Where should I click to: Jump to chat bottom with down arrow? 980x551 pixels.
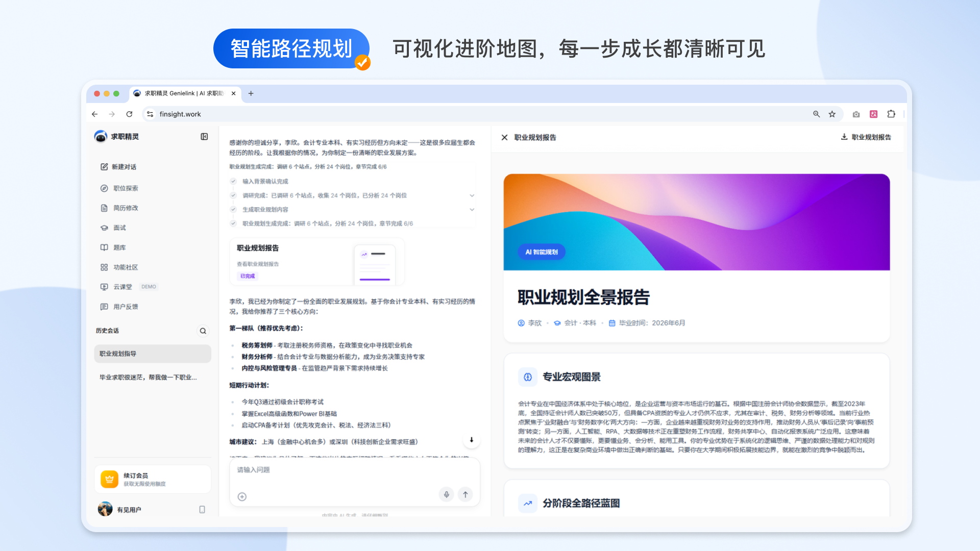point(472,440)
